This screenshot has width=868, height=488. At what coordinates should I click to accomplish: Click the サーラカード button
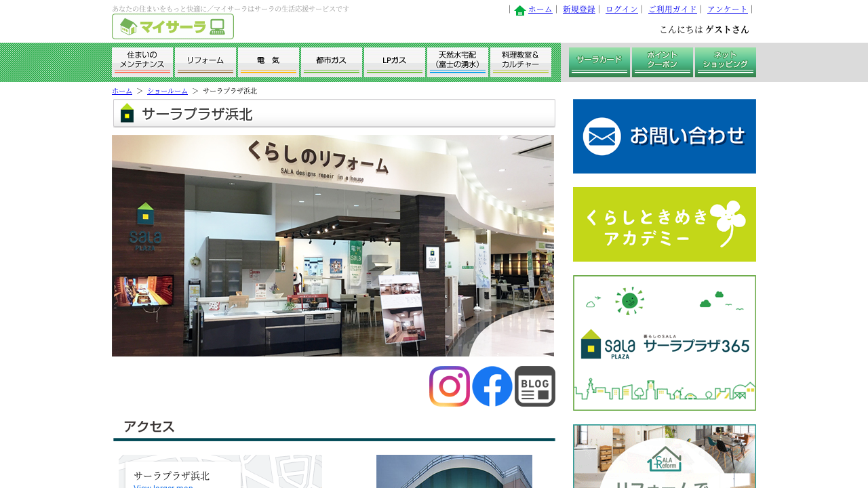(599, 62)
